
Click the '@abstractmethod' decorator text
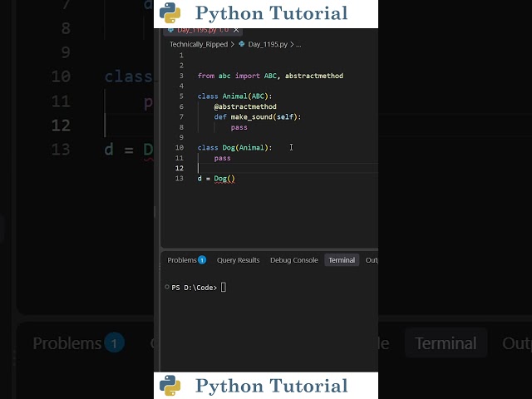pos(245,106)
